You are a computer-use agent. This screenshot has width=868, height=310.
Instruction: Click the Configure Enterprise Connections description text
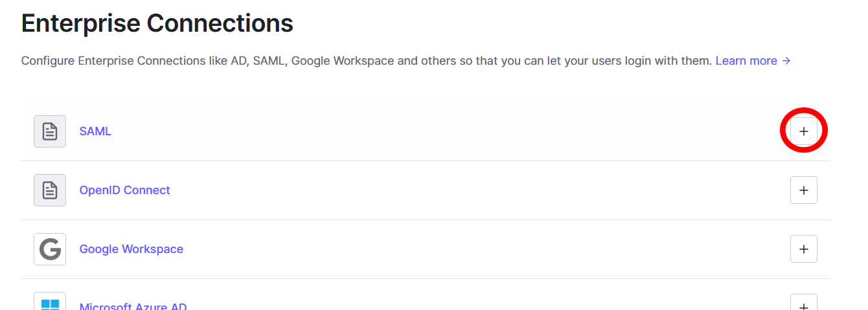367,61
